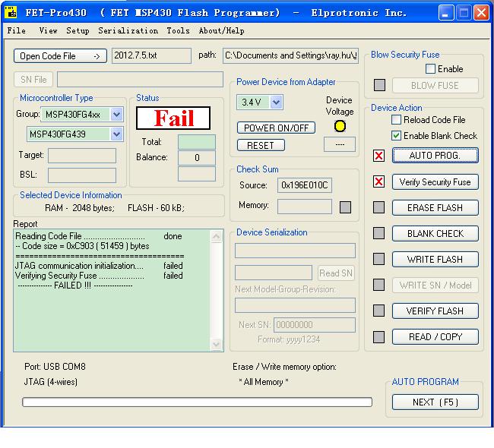This screenshot has width=494, height=448.
Task: Click the yellow Device Voltage indicator
Action: click(340, 126)
